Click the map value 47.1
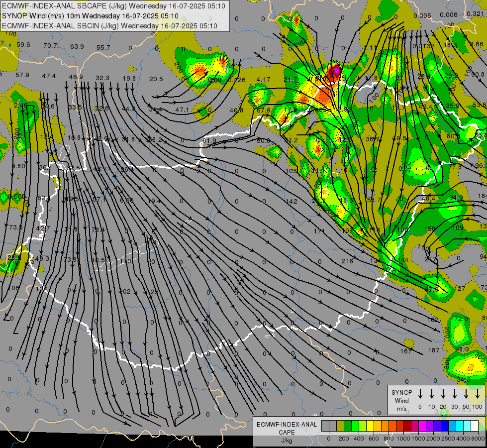Screen dimensions: 487x448 pos(183,110)
